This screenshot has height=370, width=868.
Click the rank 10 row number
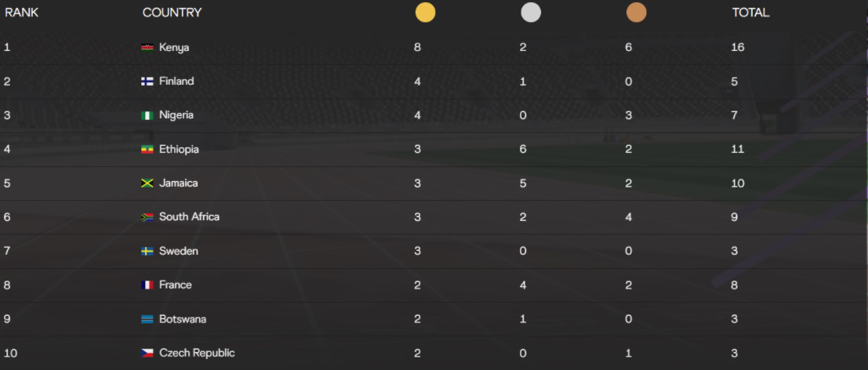(10, 353)
